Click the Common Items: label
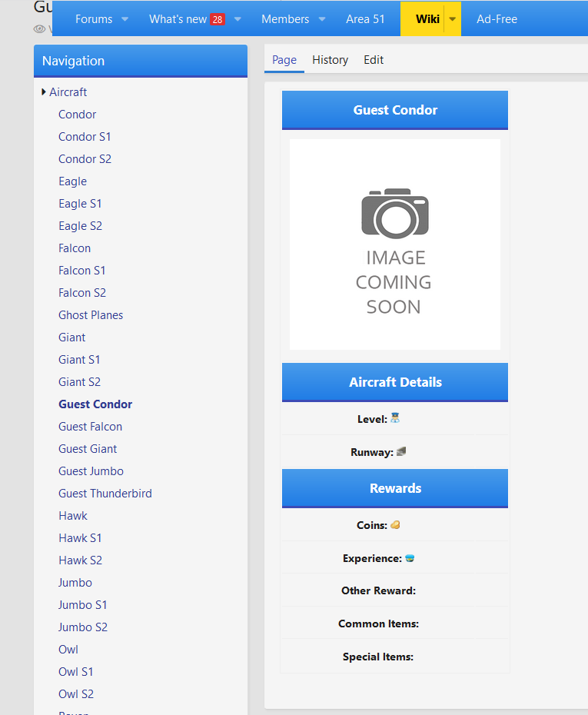This screenshot has height=715, width=588. coord(378,624)
